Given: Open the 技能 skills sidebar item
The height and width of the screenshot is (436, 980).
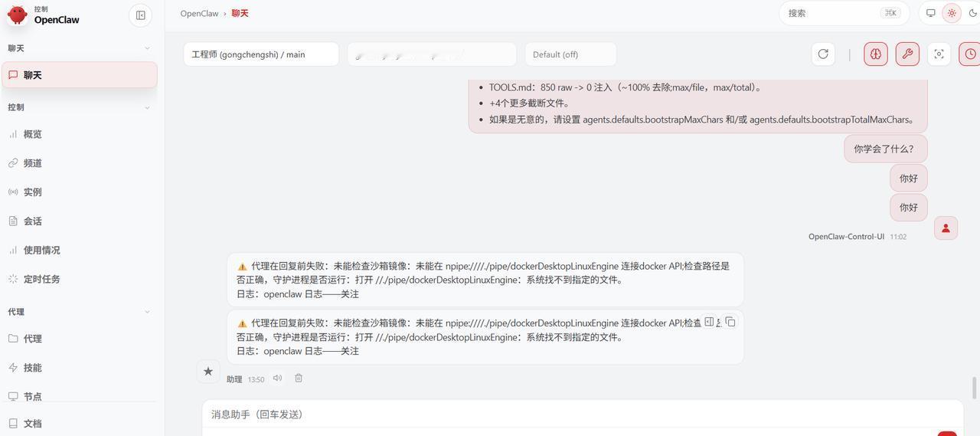Looking at the screenshot, I should pyautogui.click(x=80, y=368).
